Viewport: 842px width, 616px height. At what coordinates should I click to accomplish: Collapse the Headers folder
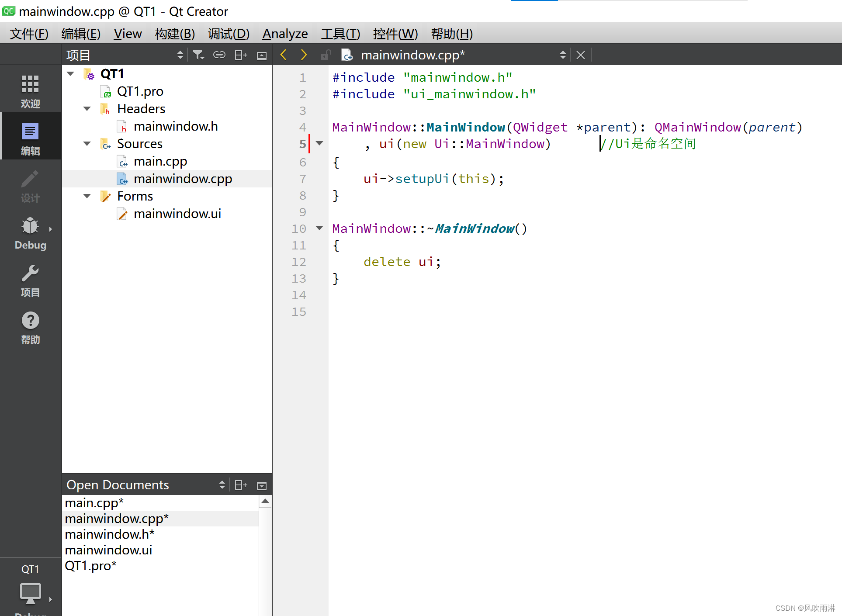point(87,109)
